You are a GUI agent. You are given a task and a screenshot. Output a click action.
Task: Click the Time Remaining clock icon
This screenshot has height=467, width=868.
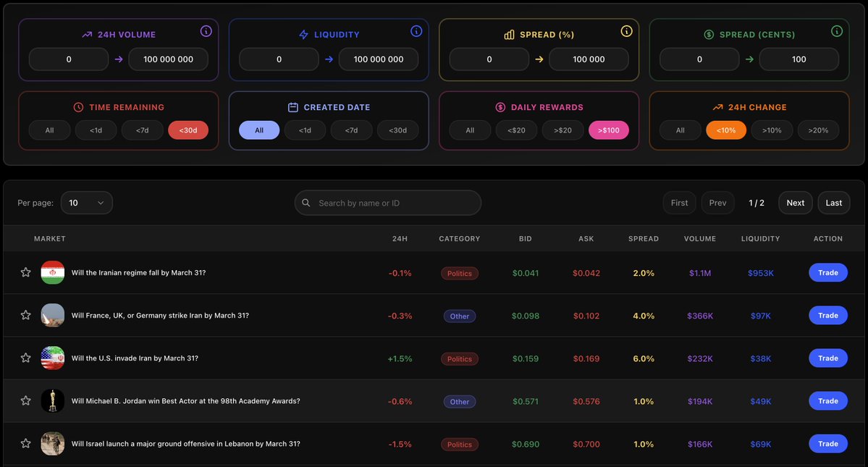79,107
